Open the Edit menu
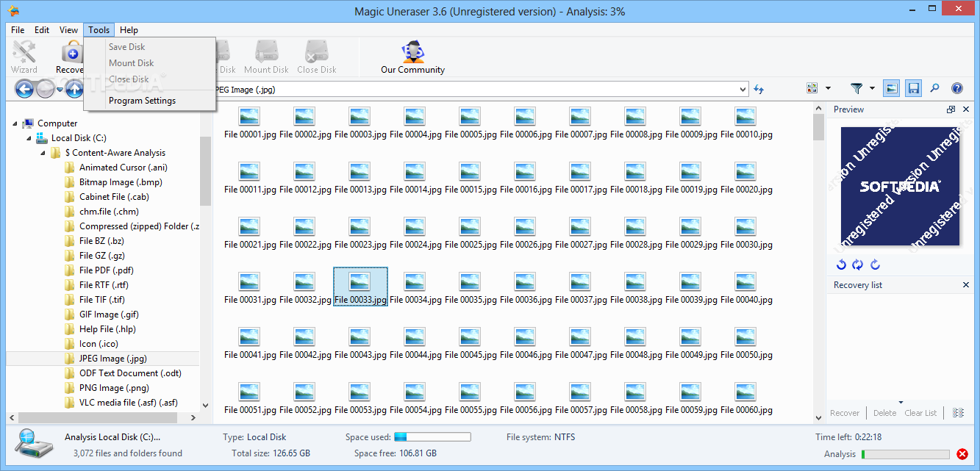 pos(42,30)
